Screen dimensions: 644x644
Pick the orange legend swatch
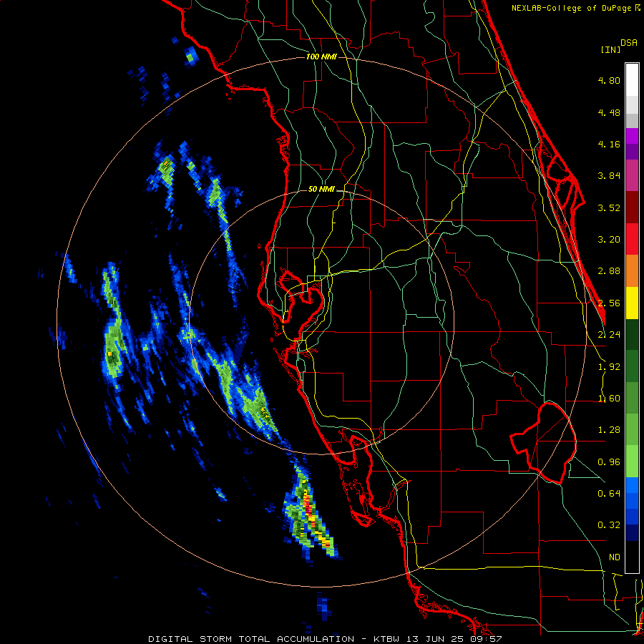pos(632,271)
